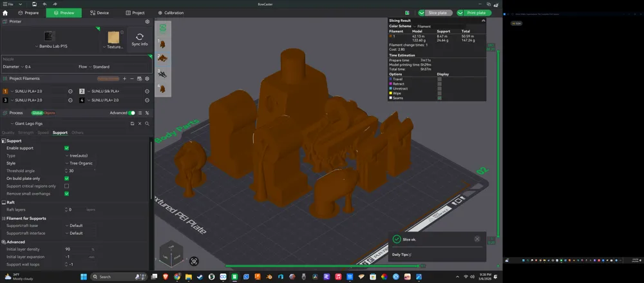644x283 pixels.
Task: Open printer settings gear icon
Action: (x=147, y=21)
